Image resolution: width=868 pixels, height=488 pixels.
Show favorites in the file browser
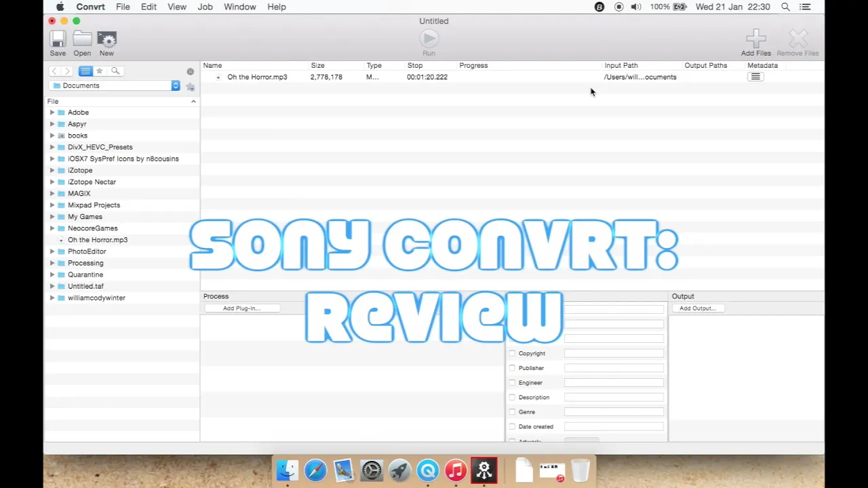click(100, 71)
